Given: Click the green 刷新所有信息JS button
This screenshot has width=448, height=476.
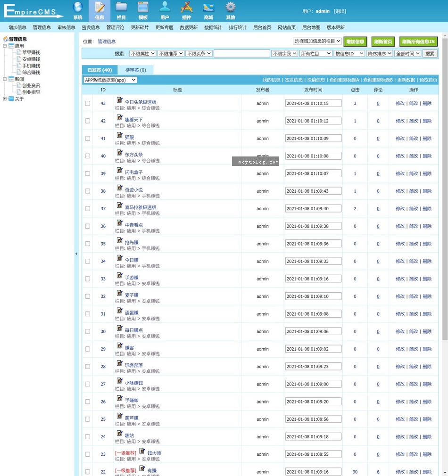Looking at the screenshot, I should tap(418, 41).
